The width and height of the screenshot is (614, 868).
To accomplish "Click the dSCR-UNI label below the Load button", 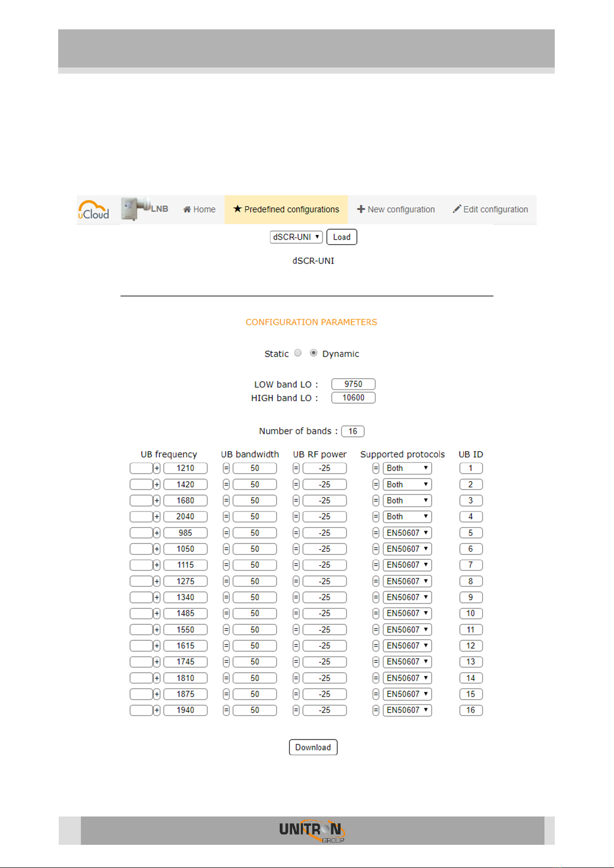I will [x=313, y=261].
